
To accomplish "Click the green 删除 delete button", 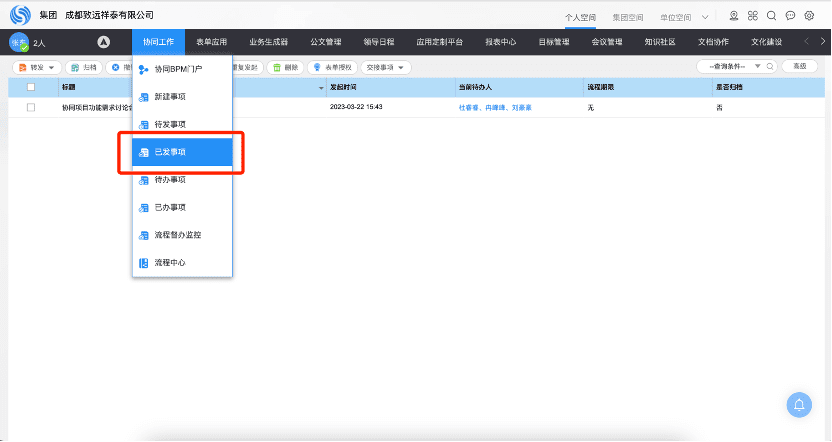I will coord(285,67).
